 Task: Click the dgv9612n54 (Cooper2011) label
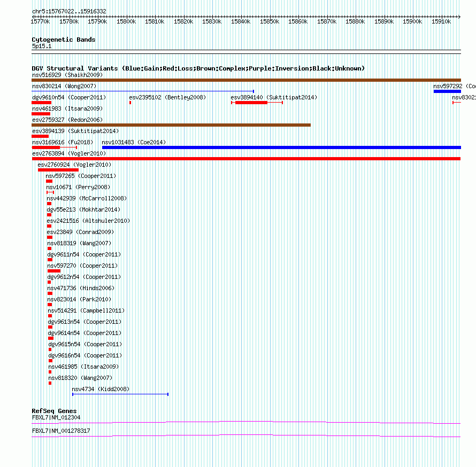(84, 277)
